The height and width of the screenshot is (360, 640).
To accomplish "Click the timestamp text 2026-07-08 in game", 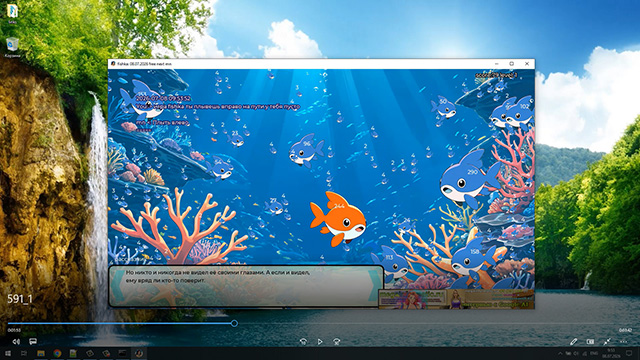I will pos(163,98).
